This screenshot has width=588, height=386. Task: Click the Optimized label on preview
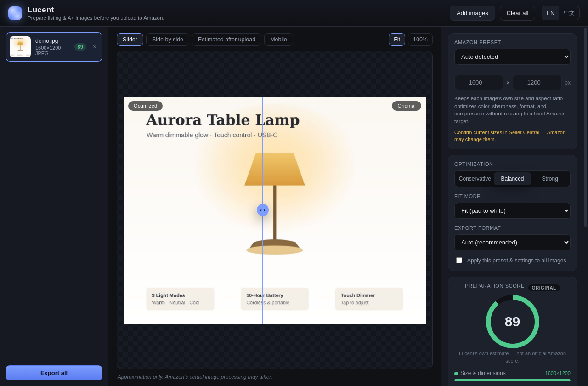coord(145,106)
